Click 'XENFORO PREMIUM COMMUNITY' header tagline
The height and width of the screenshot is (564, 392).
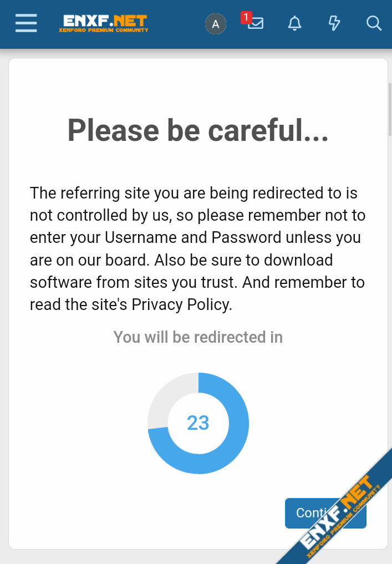[x=104, y=30]
